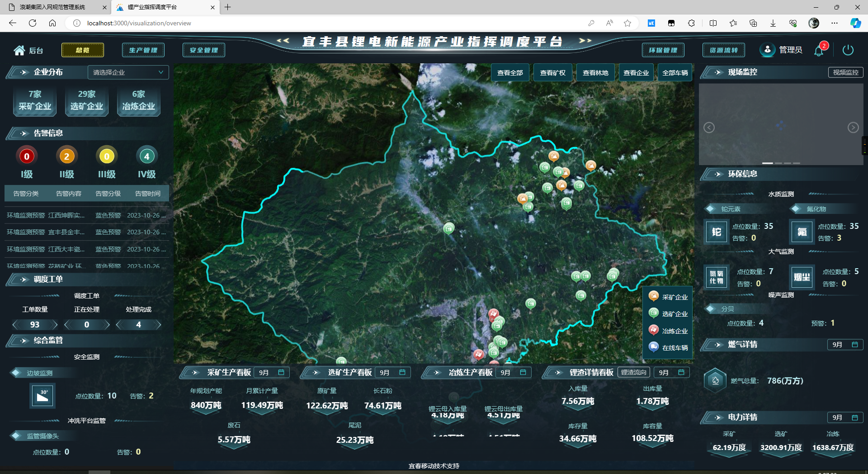Open new browser tab plus button

coord(228,7)
